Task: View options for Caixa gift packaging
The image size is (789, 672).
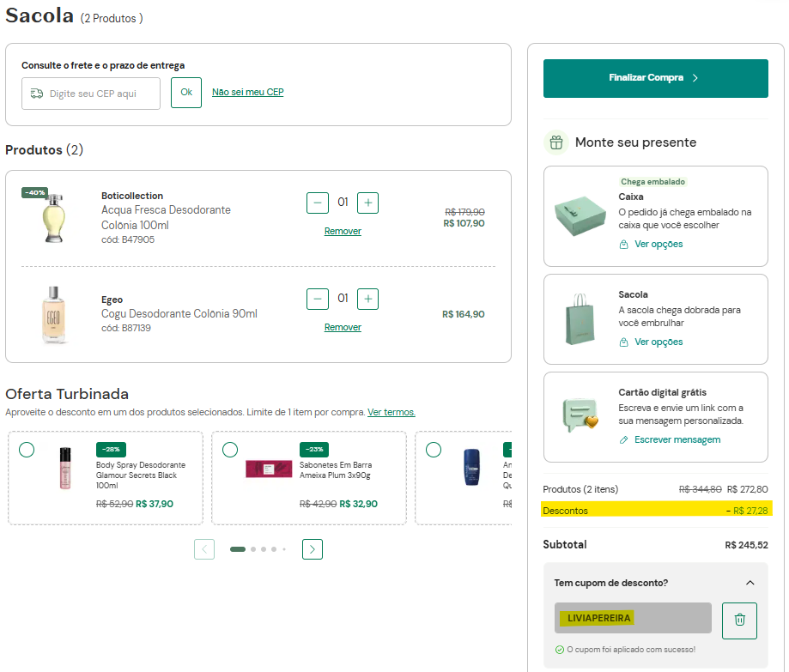Action: point(659,244)
